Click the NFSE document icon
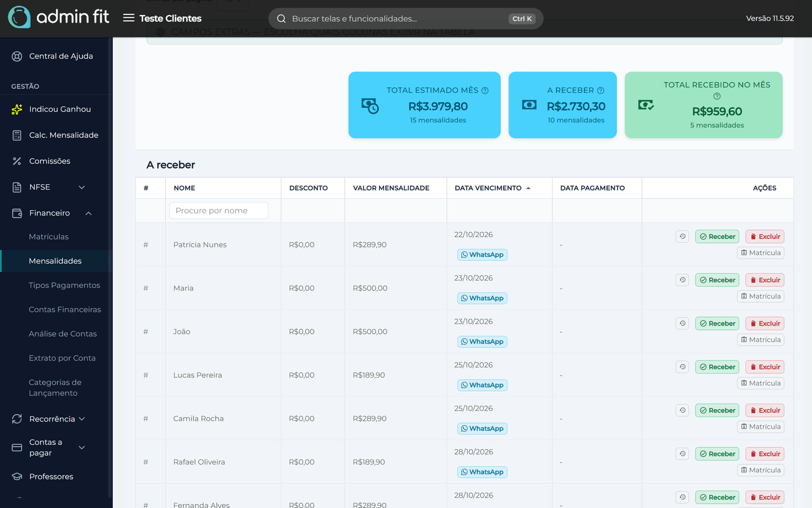 coord(17,187)
